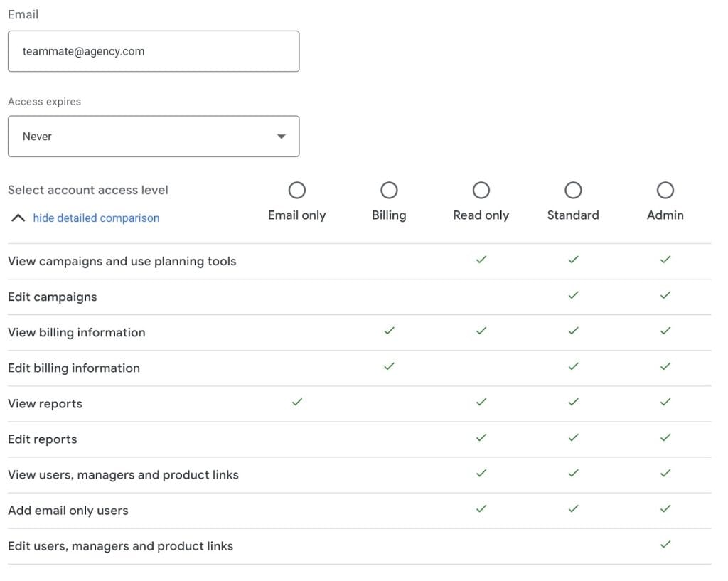Collapse comparison using the chevron up icon
728x581 pixels.
point(18,218)
